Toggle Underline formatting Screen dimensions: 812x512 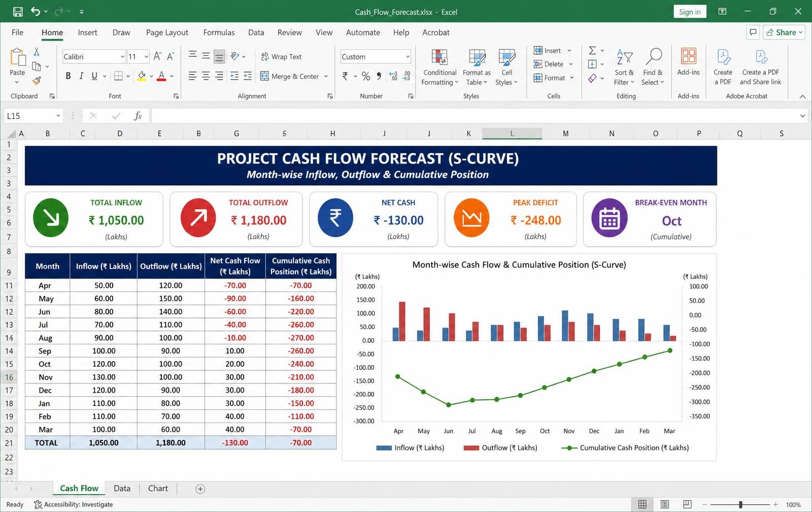click(94, 76)
